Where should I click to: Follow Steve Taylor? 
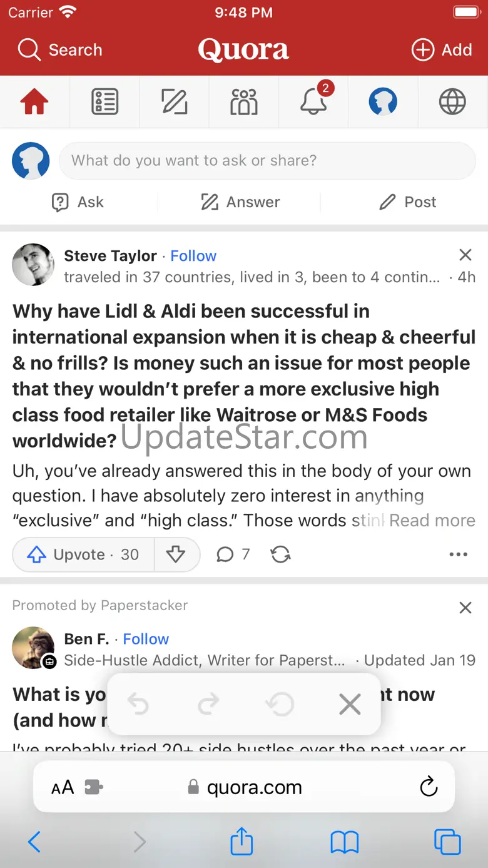(x=193, y=256)
